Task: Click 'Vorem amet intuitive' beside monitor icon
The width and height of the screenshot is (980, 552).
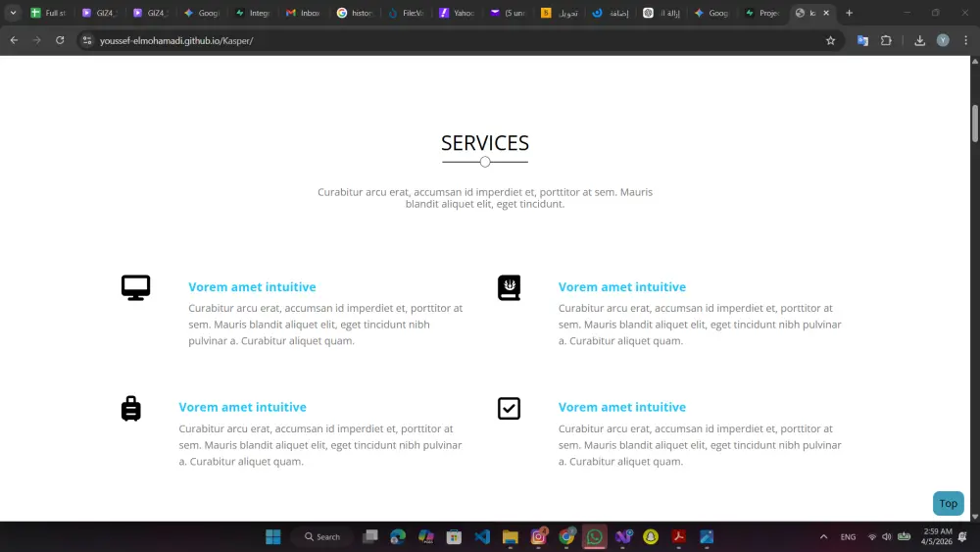Action: pyautogui.click(x=252, y=287)
